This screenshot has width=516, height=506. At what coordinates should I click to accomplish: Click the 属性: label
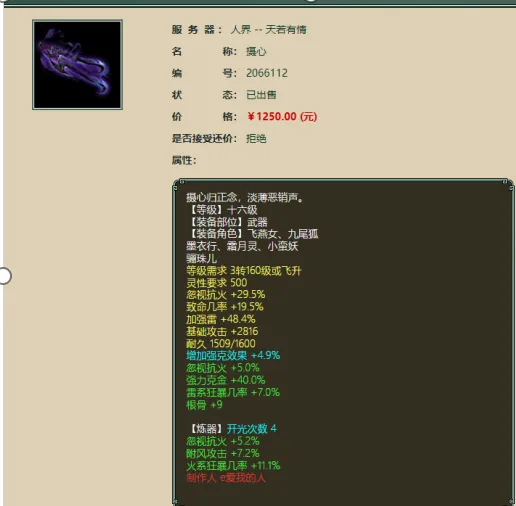pyautogui.click(x=184, y=160)
